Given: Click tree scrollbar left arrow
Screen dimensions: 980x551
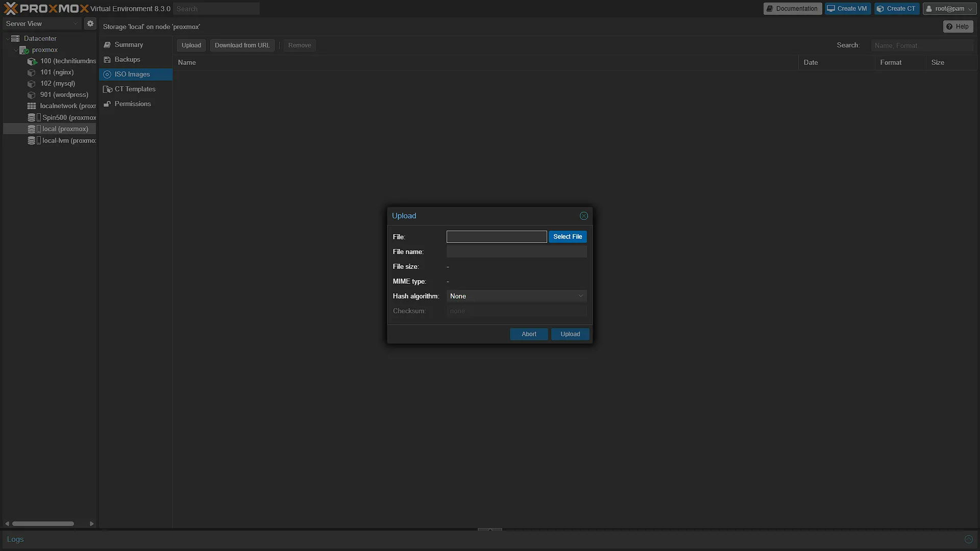Looking at the screenshot, I should coord(7,523).
